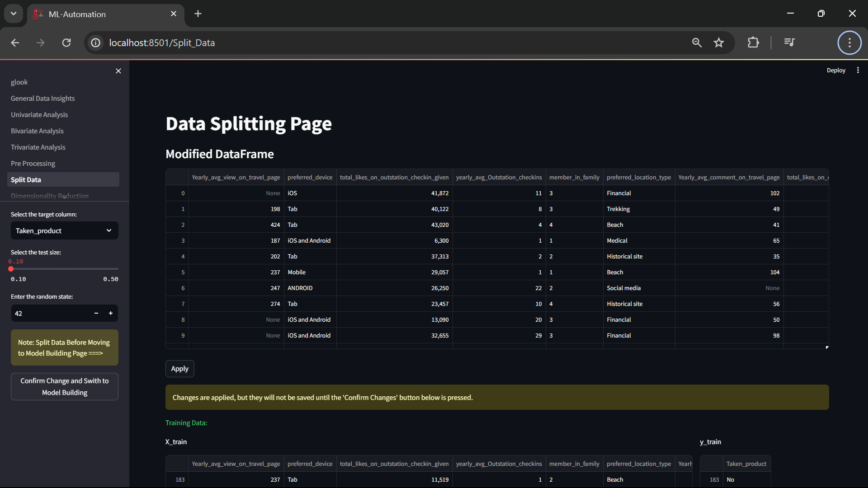Screen dimensions: 868x488
Task: Open the media control icon in the toolbar
Action: pyautogui.click(x=789, y=42)
